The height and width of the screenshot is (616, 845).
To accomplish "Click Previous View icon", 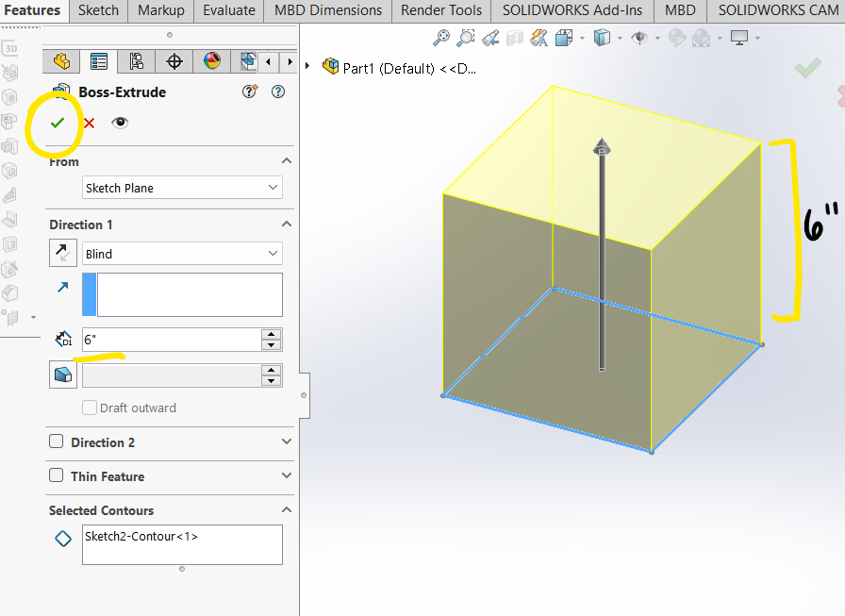I will (490, 39).
